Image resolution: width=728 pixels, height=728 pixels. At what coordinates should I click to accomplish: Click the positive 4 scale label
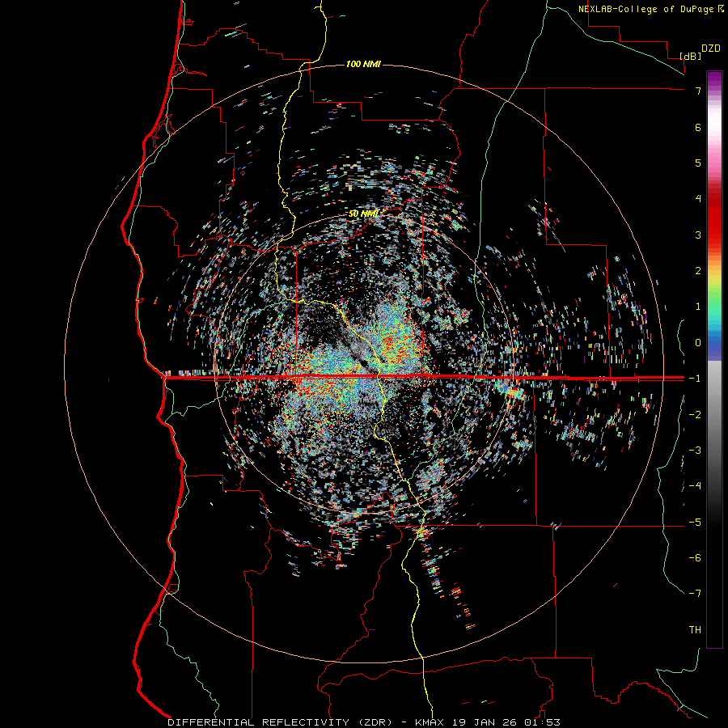(698, 199)
